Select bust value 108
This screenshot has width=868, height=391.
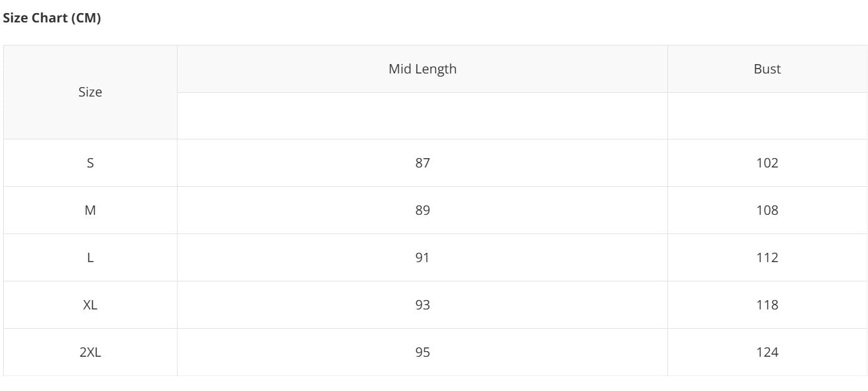[x=767, y=210]
